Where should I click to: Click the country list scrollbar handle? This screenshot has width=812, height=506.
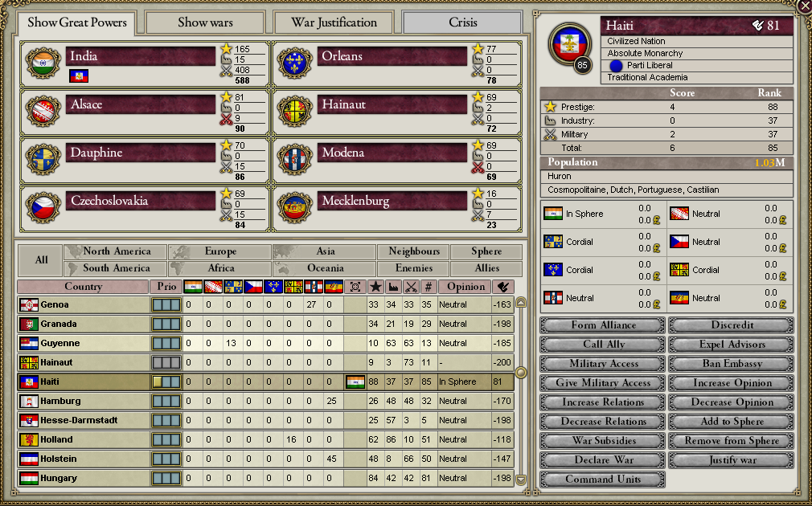point(521,372)
